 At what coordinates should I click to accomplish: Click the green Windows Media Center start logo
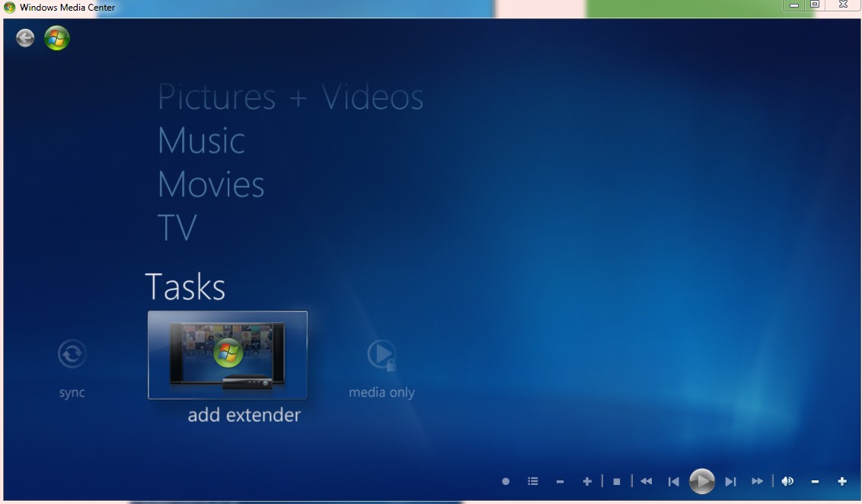(56, 38)
